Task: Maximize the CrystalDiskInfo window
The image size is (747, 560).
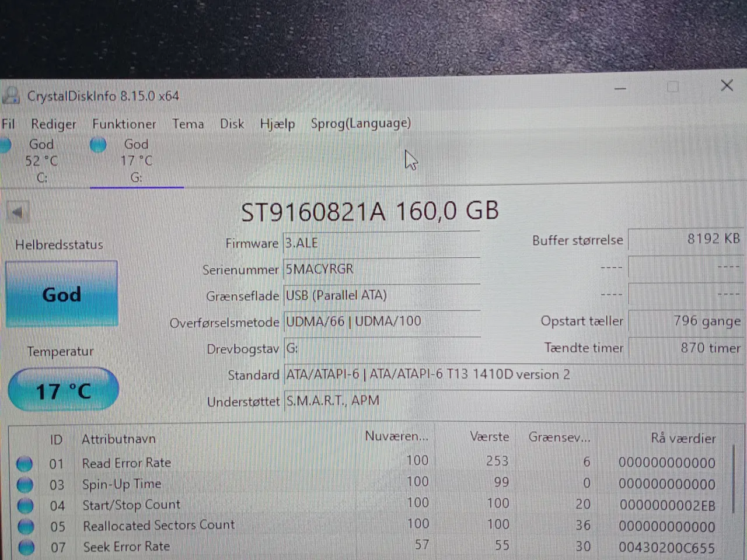Action: (x=673, y=87)
